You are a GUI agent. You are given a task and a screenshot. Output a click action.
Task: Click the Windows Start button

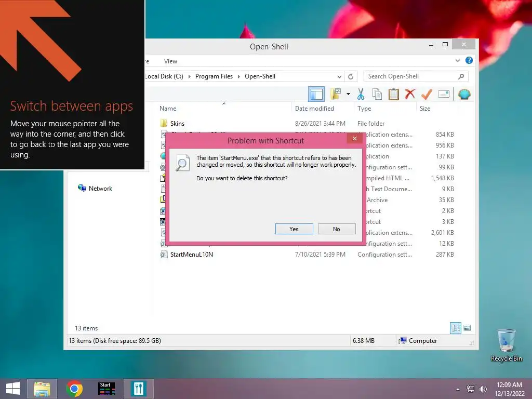[x=13, y=389]
